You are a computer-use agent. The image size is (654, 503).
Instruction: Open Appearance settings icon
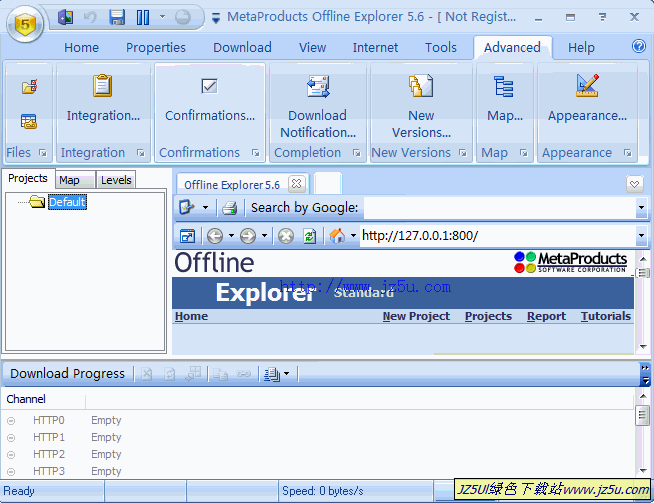587,86
